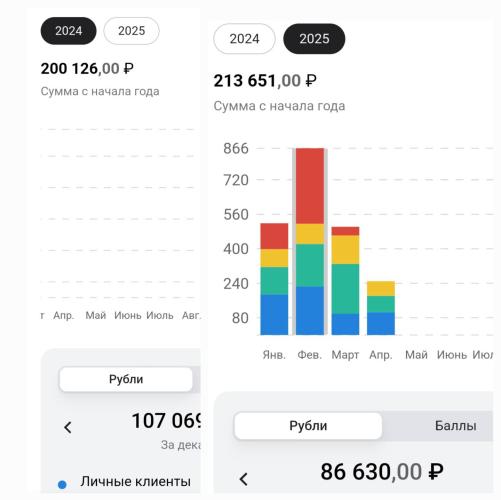Click the Личные клиенты legend entry
The height and width of the screenshot is (500, 501).
tap(135, 481)
